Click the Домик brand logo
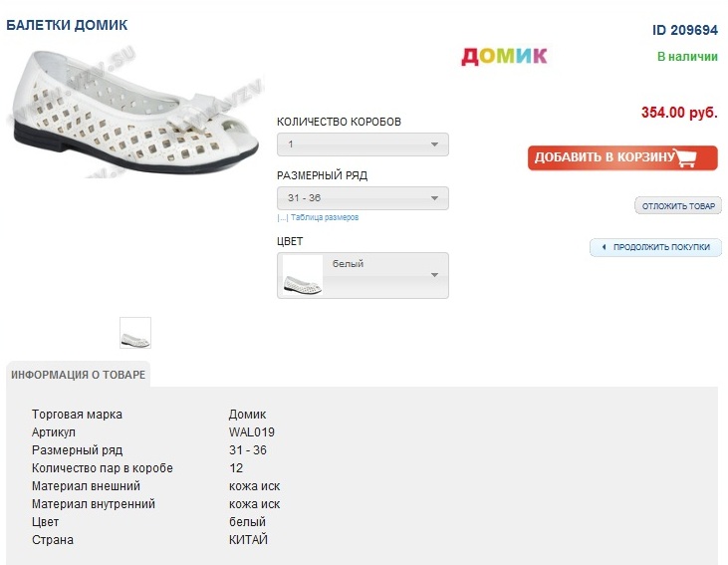This screenshot has height=565, width=728. click(x=504, y=56)
